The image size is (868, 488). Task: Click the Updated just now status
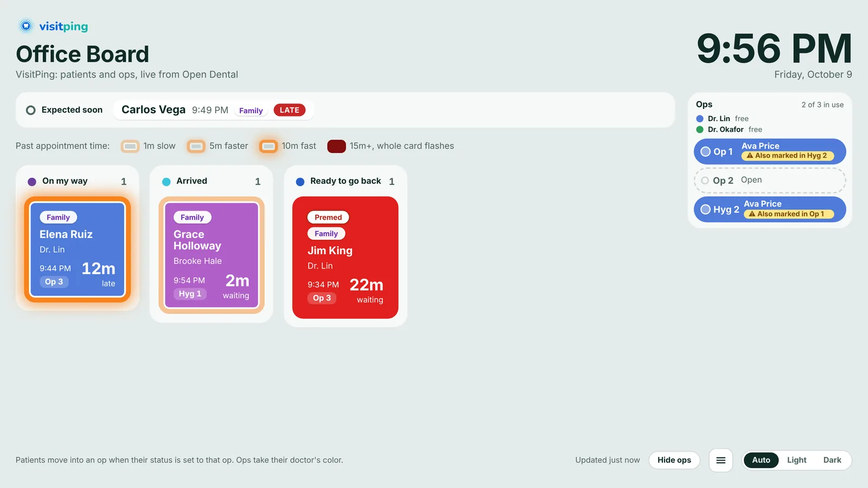pos(608,460)
